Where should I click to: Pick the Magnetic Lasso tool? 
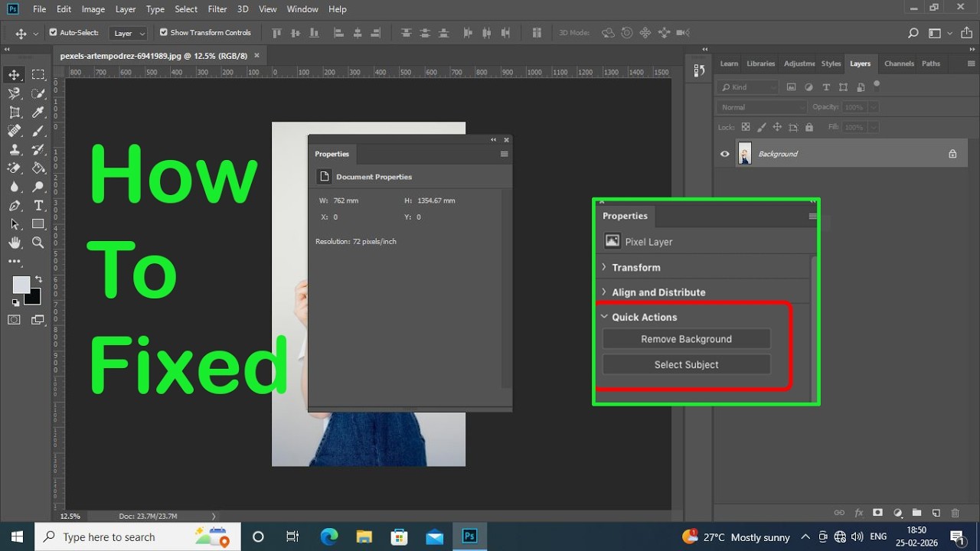[15, 93]
